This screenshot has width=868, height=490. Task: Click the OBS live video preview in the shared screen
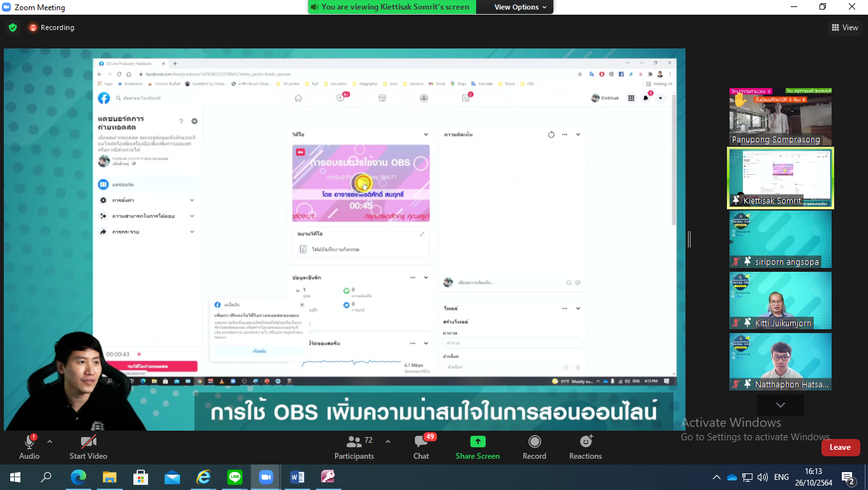[x=361, y=183]
